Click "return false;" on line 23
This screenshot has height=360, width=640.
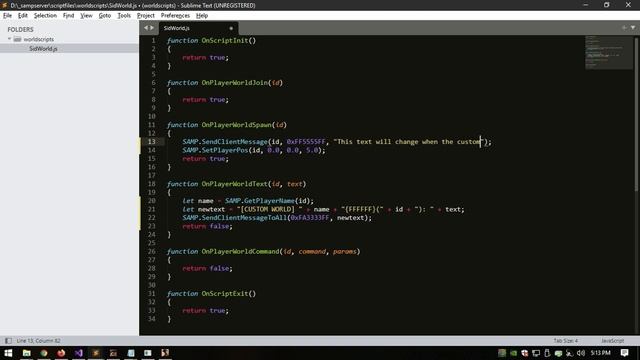(x=207, y=226)
